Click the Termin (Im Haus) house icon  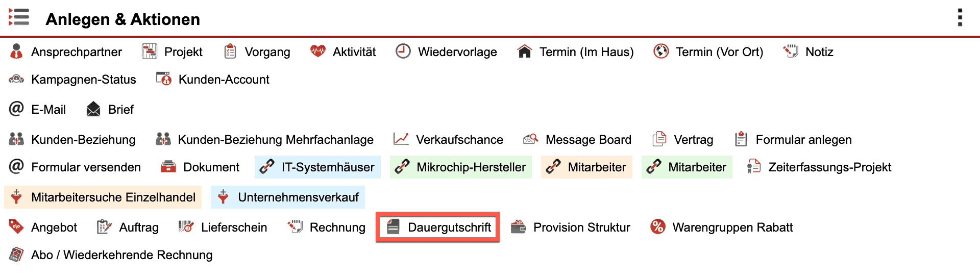point(524,52)
